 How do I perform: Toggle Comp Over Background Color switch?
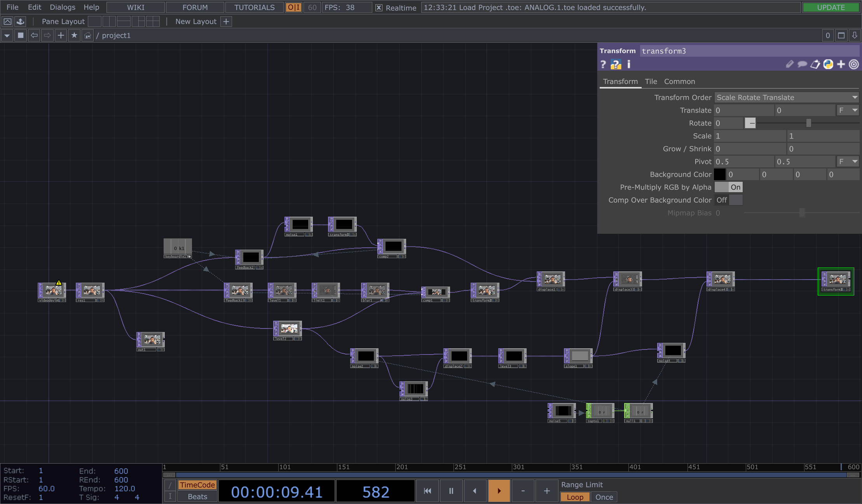(x=728, y=200)
